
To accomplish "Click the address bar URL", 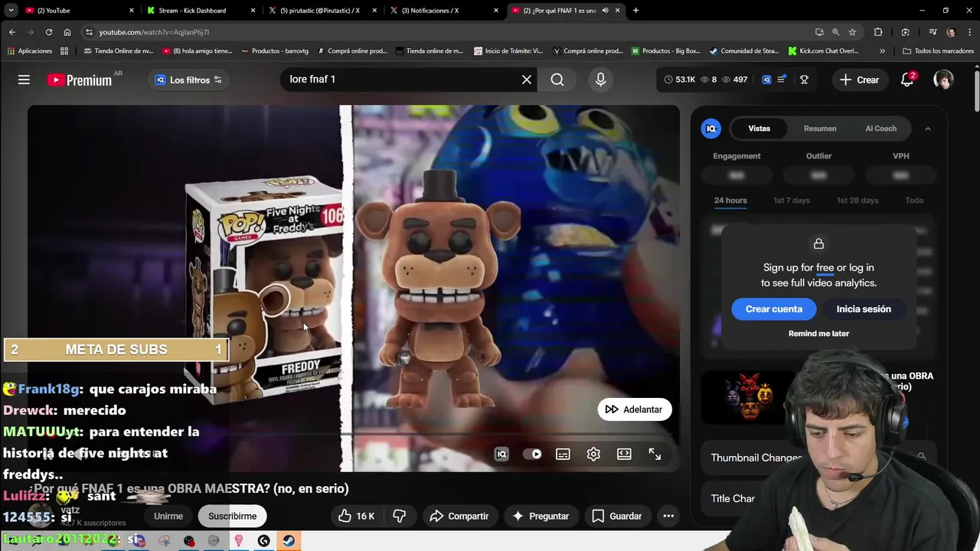I will [154, 32].
